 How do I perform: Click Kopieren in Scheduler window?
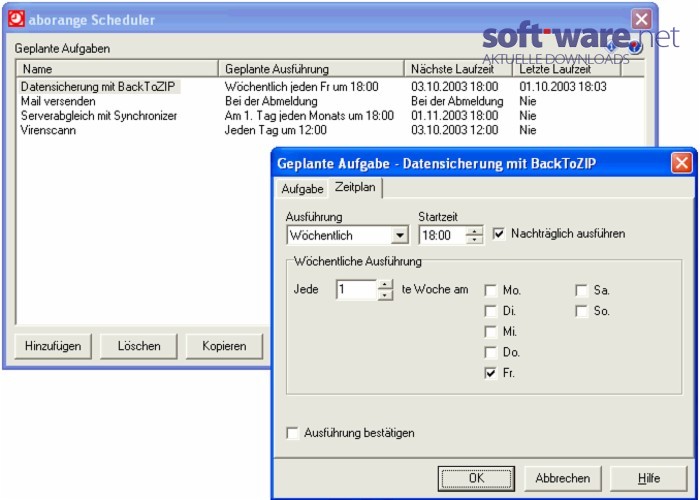pos(224,346)
